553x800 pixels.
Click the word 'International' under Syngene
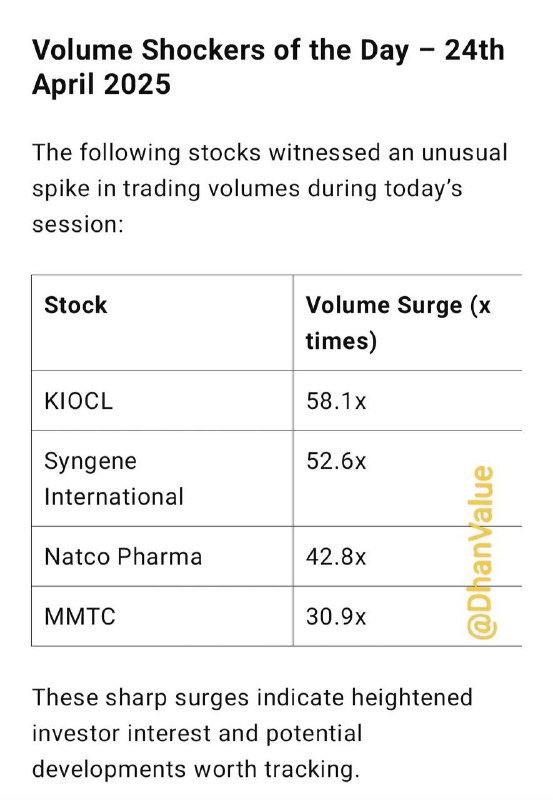(114, 496)
